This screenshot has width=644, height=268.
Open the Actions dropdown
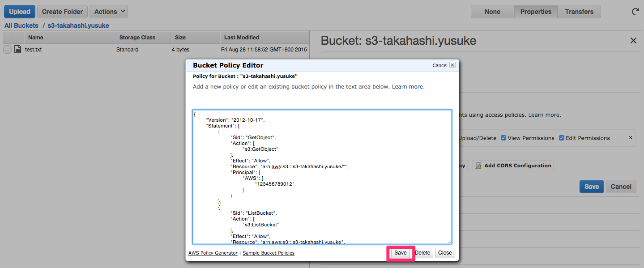point(108,11)
